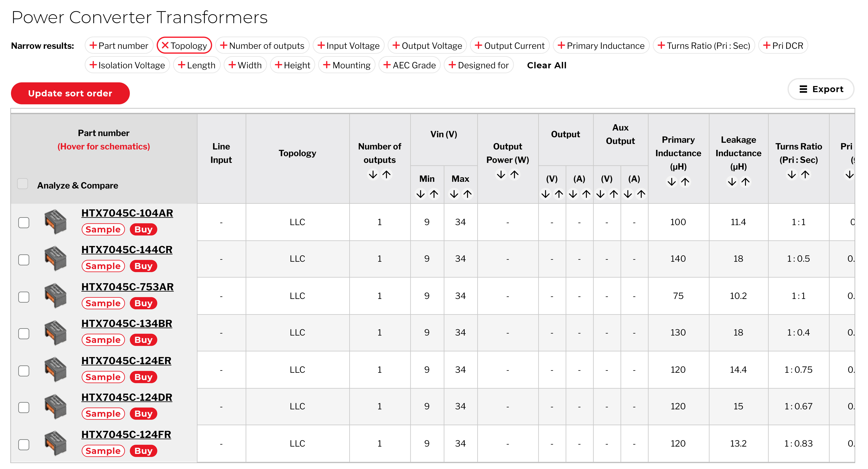Screen dimensions: 868x469
Task: Sort Vin Max ascending arrow
Action: [467, 194]
